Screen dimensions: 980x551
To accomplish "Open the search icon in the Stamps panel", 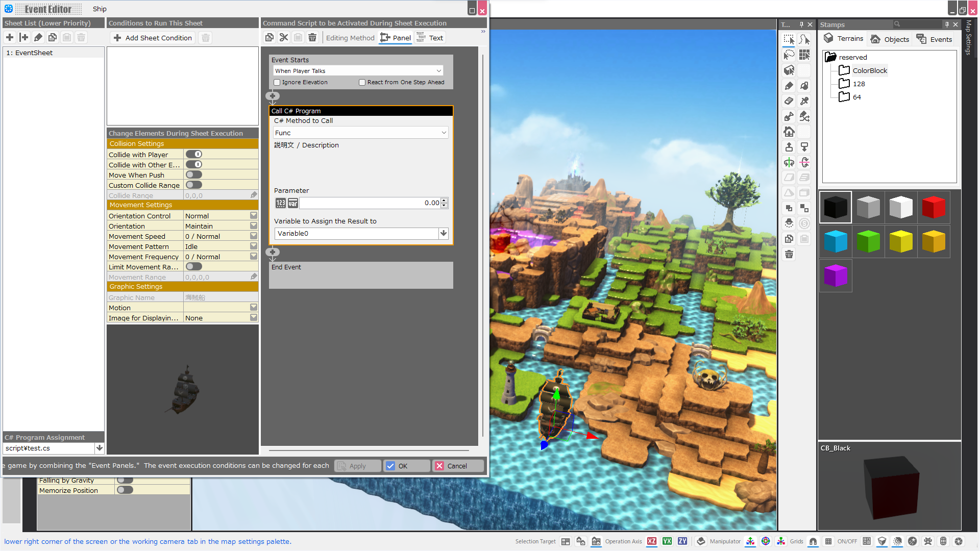I will pos(896,24).
